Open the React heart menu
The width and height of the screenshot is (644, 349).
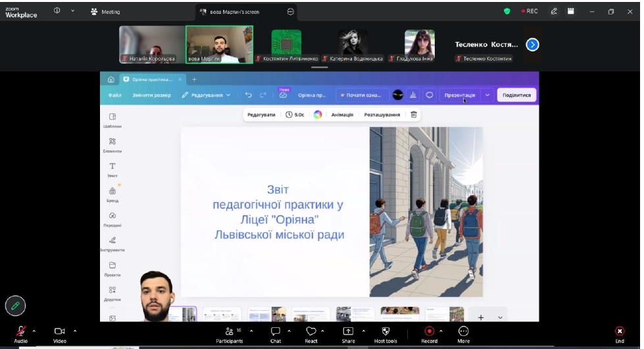[x=311, y=335]
